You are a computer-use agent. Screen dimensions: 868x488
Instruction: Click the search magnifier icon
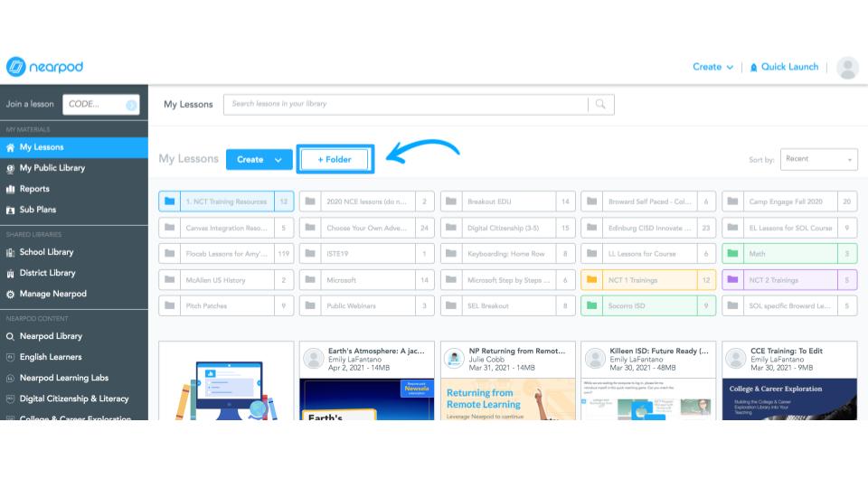[x=601, y=104]
